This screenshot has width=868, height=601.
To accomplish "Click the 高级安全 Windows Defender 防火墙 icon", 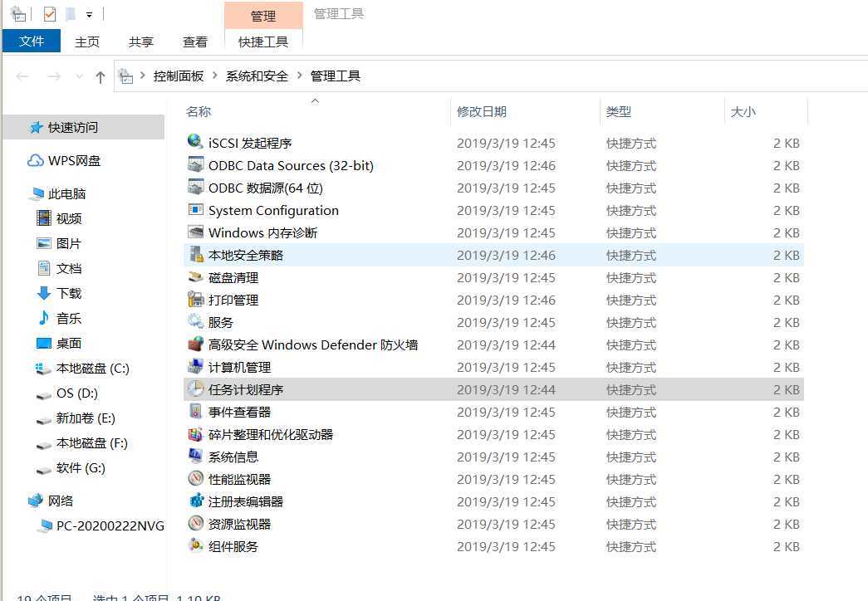I will pos(195,344).
